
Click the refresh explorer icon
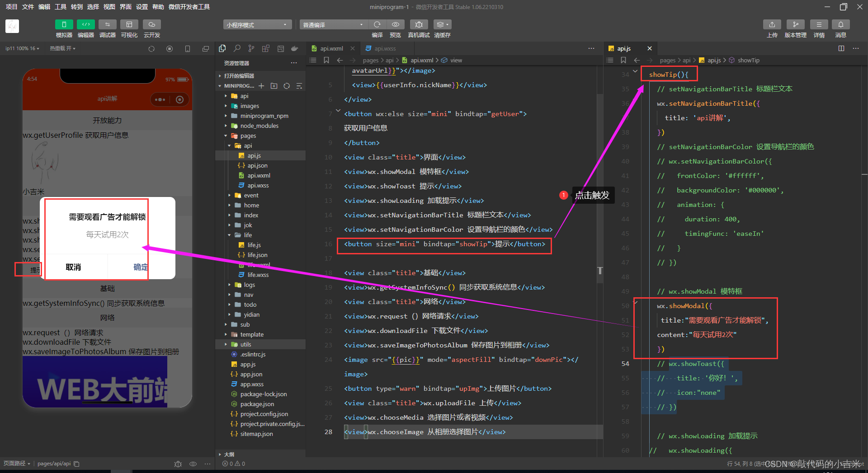click(x=287, y=86)
